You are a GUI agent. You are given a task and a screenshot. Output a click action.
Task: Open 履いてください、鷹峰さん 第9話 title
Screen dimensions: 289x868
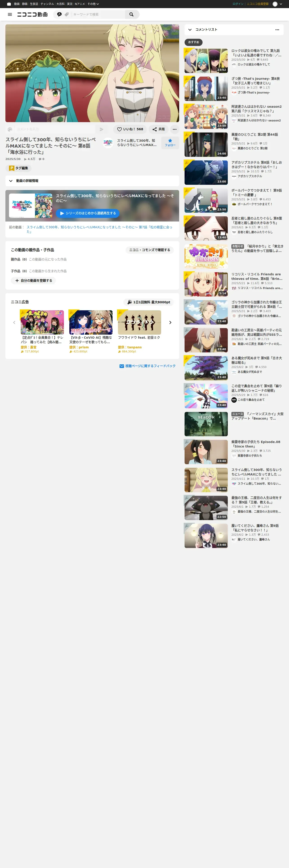pyautogui.click(x=255, y=528)
